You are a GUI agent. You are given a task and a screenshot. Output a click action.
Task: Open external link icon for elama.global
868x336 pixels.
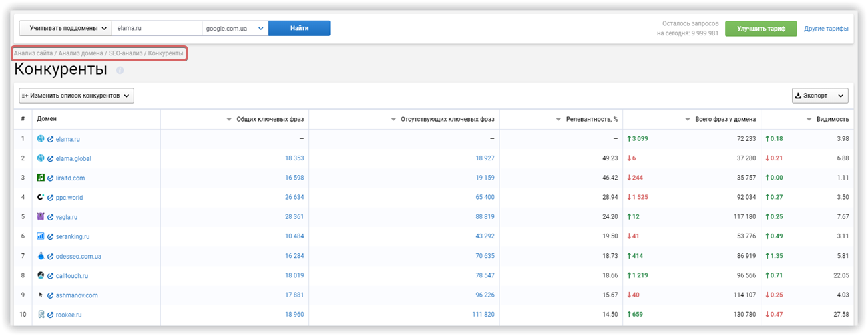point(50,158)
